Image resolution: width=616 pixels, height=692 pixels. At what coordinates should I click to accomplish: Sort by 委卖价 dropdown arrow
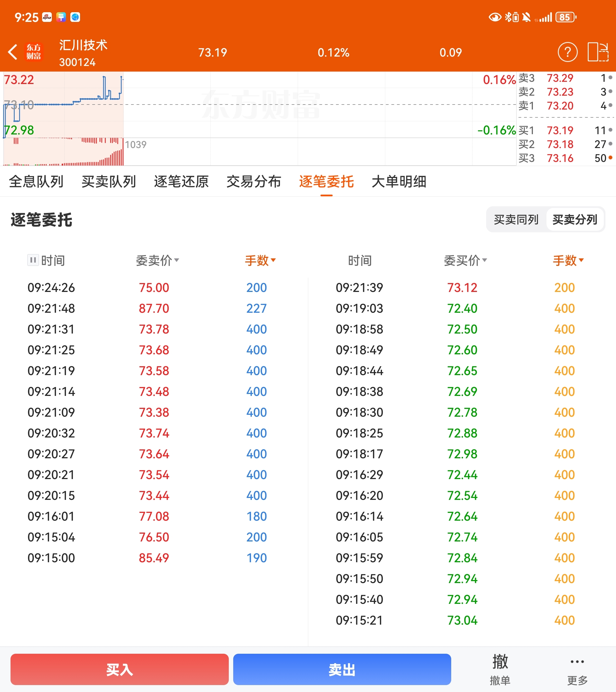click(176, 260)
